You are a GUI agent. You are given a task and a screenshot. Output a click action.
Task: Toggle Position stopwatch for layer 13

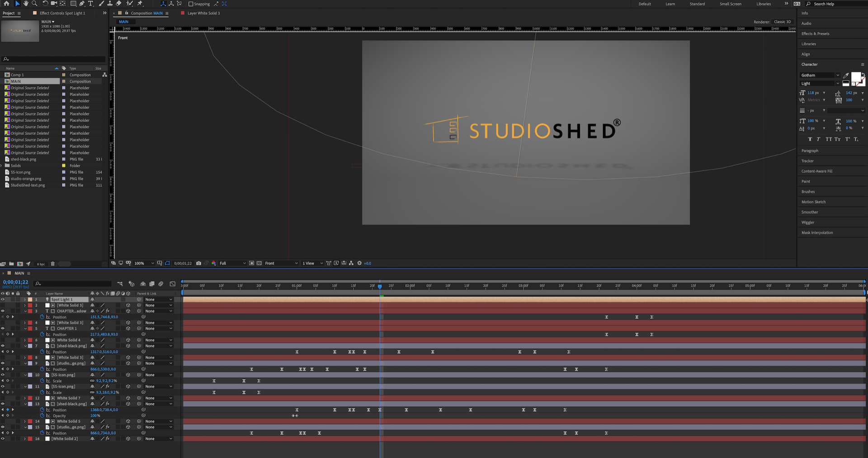coord(42,410)
